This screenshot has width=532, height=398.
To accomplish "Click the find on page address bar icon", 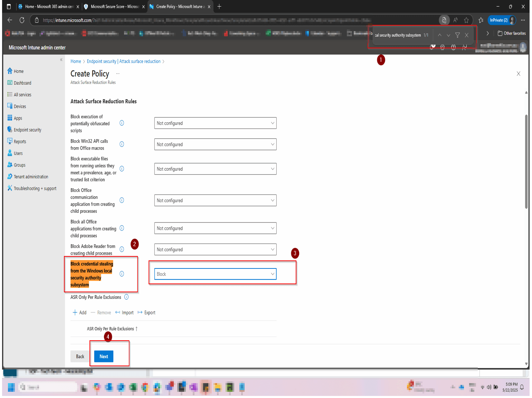I will coord(444,20).
